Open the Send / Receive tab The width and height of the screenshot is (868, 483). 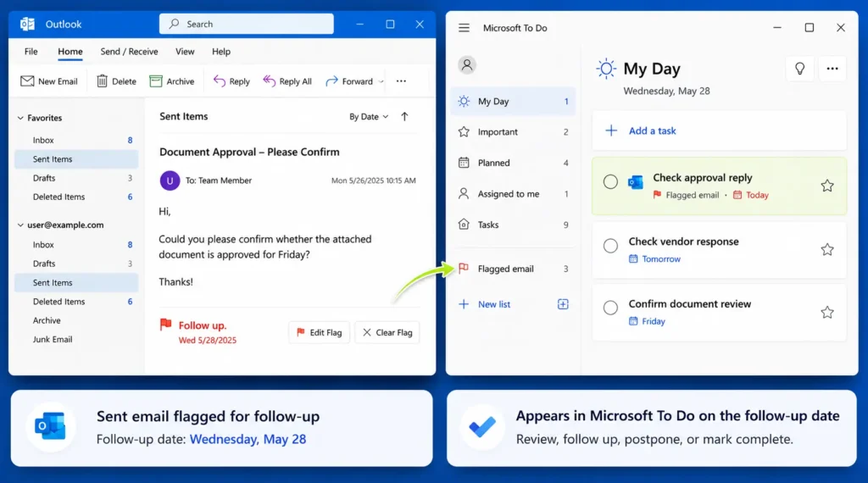point(129,52)
